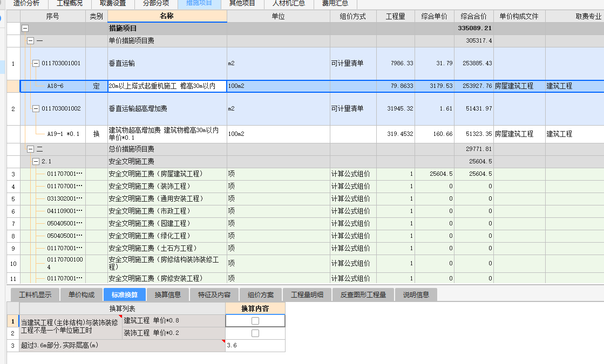Click total price cell 51431.97

coord(473,108)
